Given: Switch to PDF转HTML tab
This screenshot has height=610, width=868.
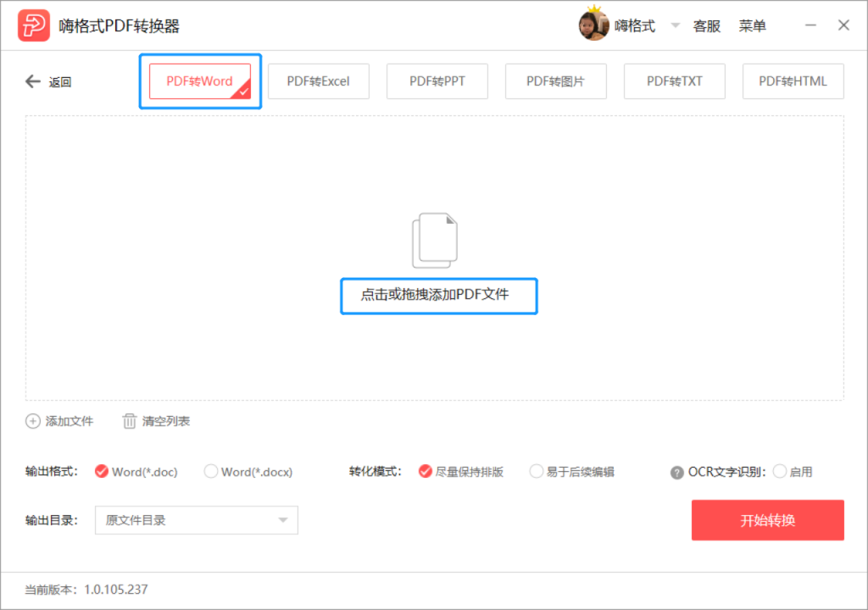Looking at the screenshot, I should [793, 81].
